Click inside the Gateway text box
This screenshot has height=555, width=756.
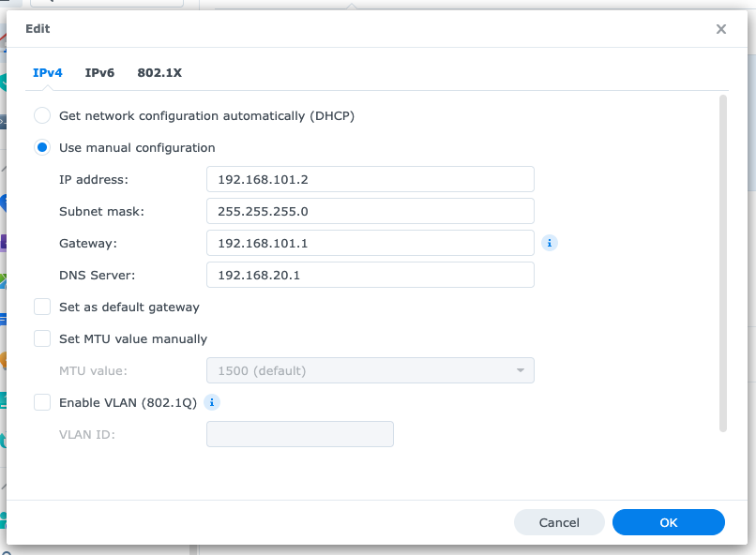pos(370,243)
